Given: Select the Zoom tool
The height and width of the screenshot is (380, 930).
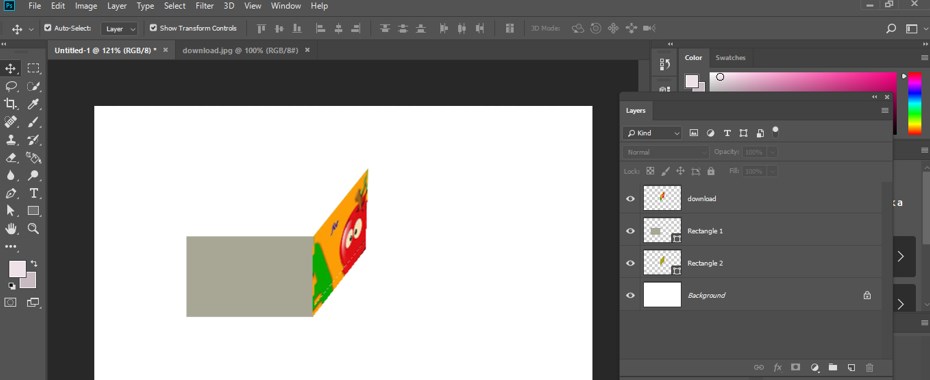Looking at the screenshot, I should click(x=33, y=228).
